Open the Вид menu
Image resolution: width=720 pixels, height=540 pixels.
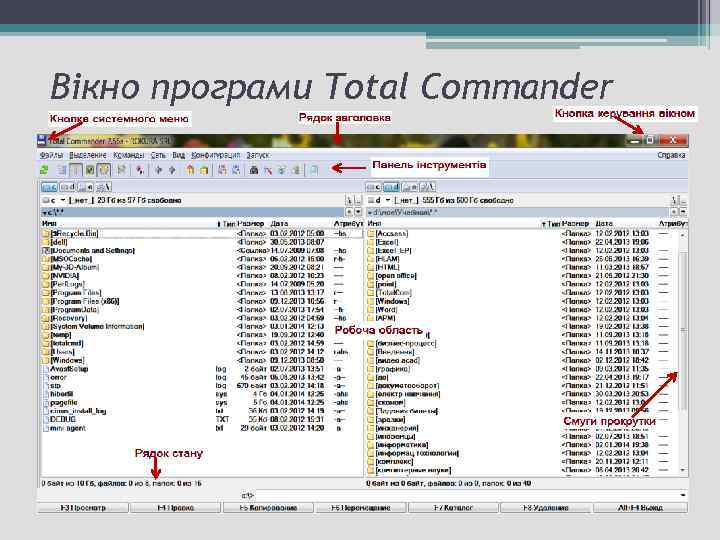179,155
